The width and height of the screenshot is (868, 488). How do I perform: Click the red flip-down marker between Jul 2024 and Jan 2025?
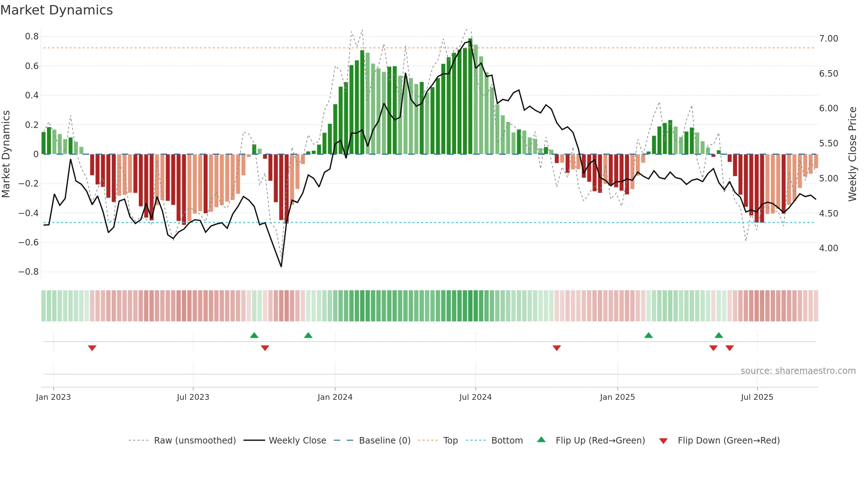pyautogui.click(x=557, y=348)
